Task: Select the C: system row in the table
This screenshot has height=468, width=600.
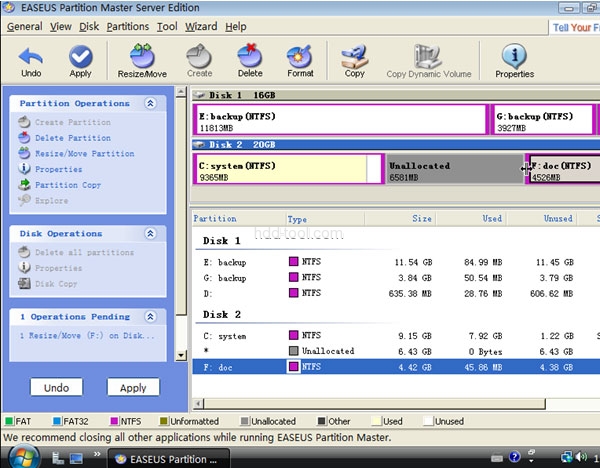Action: click(x=396, y=336)
